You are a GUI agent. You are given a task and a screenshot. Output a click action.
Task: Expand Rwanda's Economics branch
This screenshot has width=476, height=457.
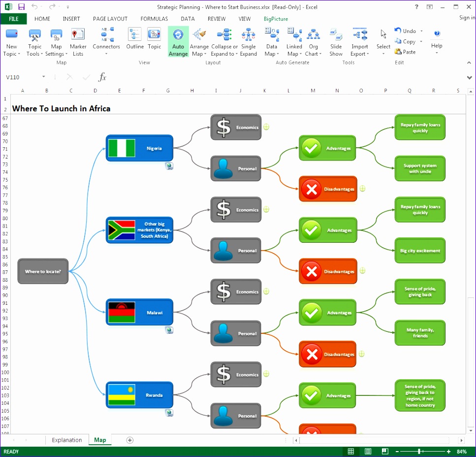[266, 374]
